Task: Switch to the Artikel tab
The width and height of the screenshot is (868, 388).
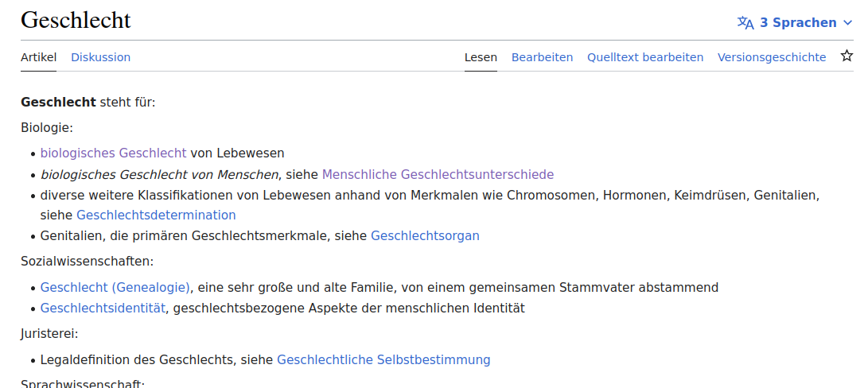Action: 38,57
